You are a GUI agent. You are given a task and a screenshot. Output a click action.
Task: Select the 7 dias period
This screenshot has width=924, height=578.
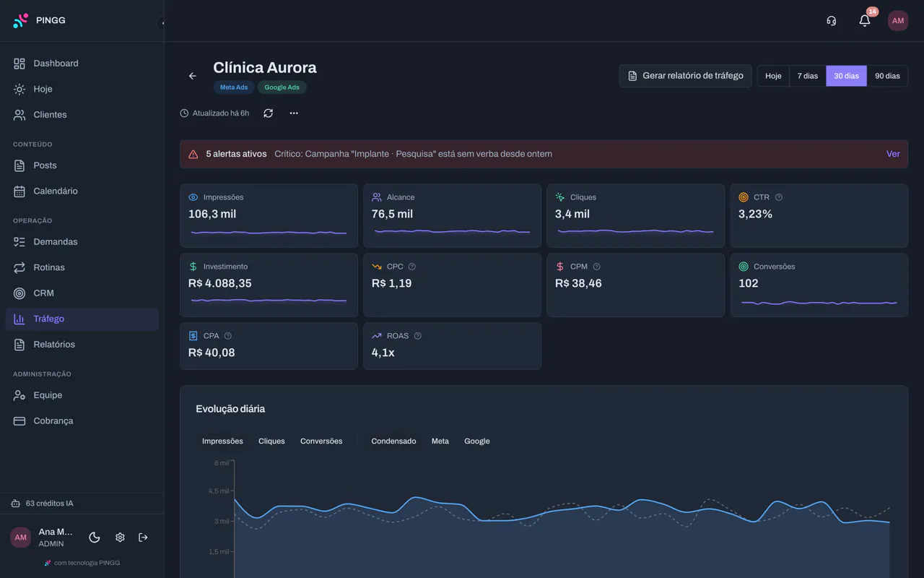[x=808, y=76]
